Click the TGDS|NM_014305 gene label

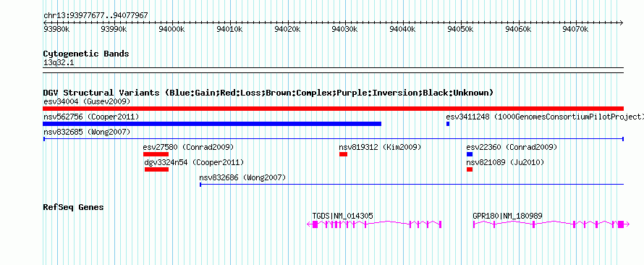[x=342, y=216]
